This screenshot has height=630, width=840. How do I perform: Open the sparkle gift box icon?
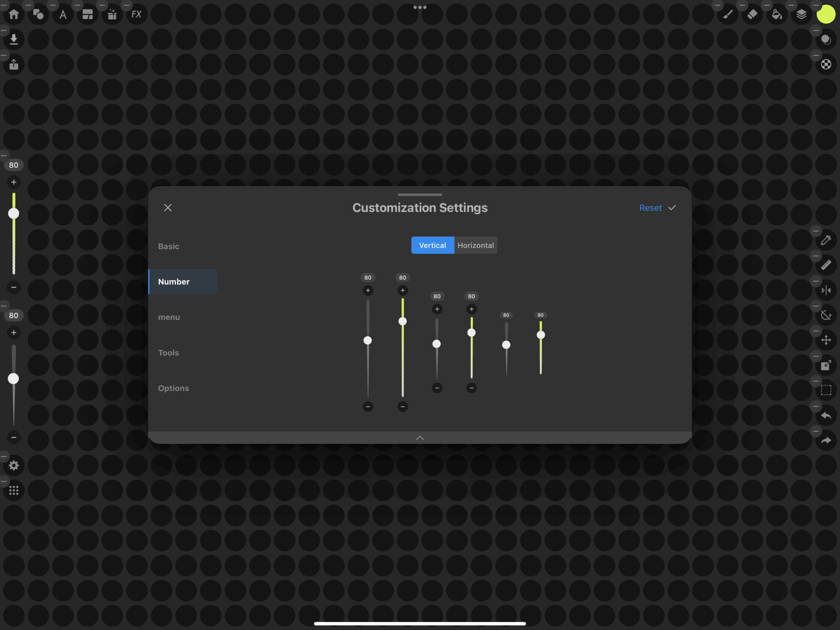point(112,14)
